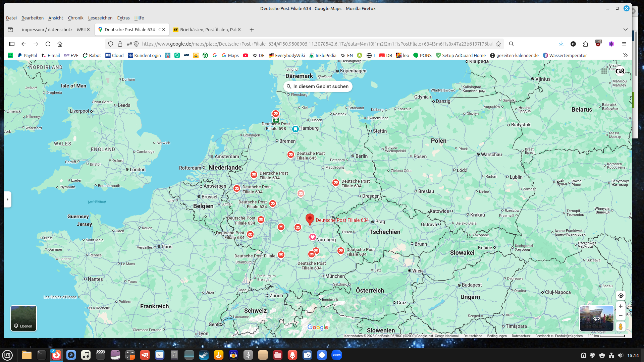Open the Ebenen layers thumbnail
The height and width of the screenshot is (362, 644).
(x=23, y=318)
